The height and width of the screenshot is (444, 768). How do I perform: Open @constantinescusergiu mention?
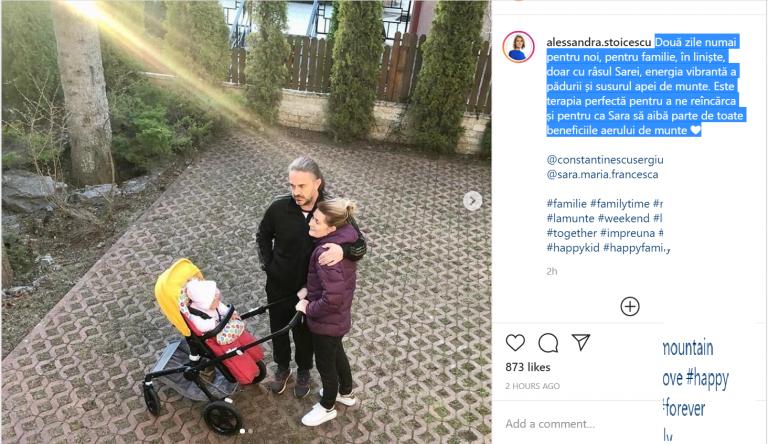pyautogui.click(x=605, y=160)
